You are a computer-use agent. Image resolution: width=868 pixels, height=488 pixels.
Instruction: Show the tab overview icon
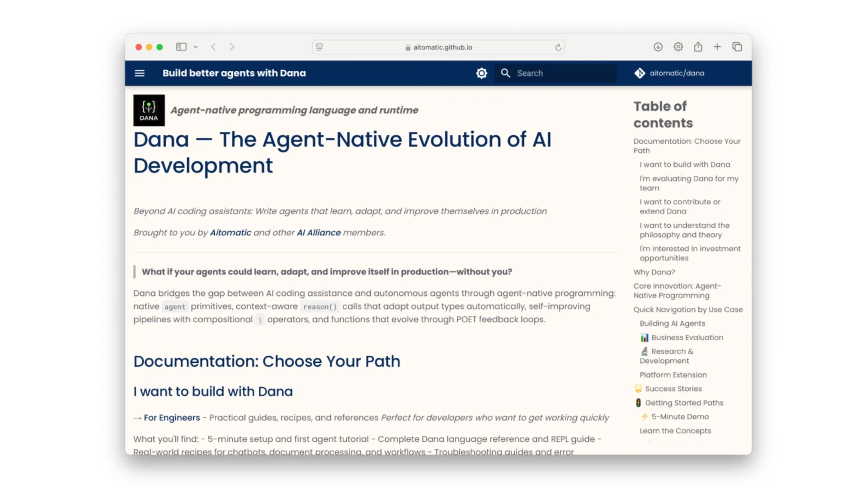coord(737,47)
